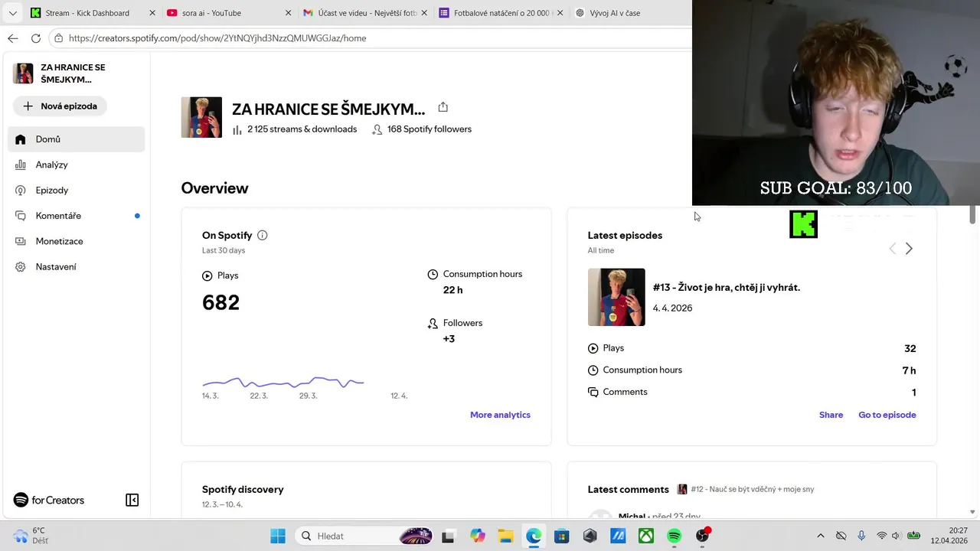The height and width of the screenshot is (551, 980).
Task: Click Comments icon under latest episode
Action: pyautogui.click(x=593, y=392)
